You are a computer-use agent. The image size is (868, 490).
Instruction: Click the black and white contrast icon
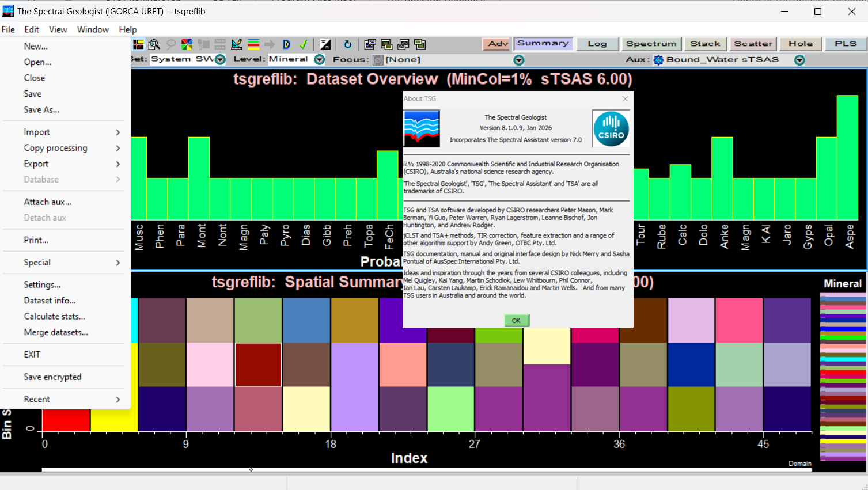pos(325,44)
